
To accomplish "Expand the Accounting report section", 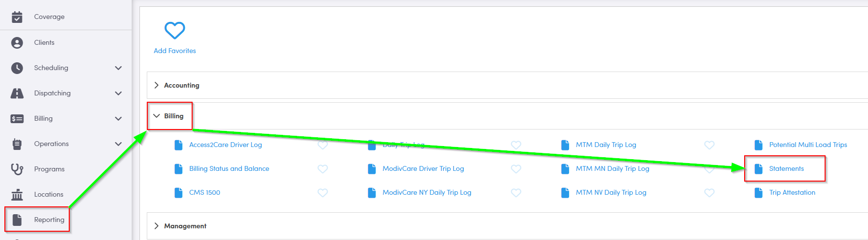I will 157,85.
